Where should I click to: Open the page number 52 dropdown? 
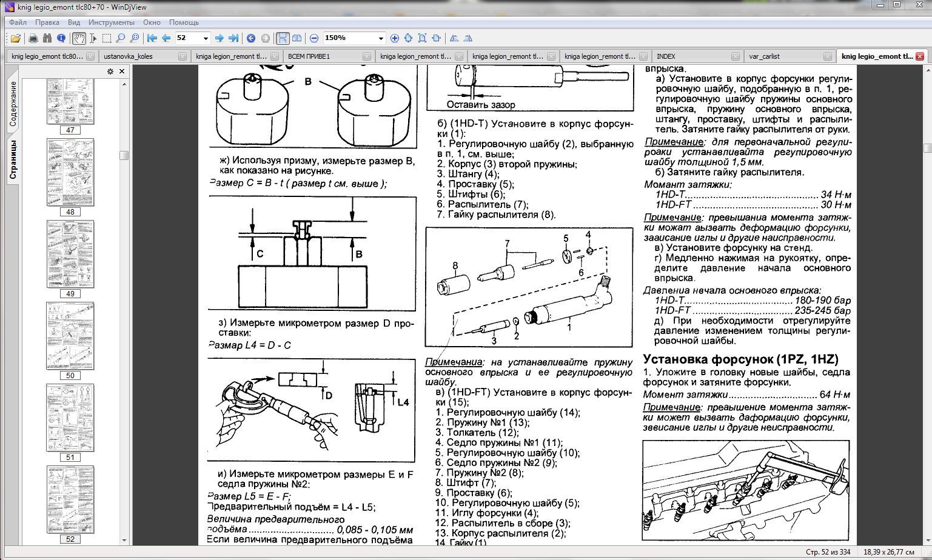206,38
